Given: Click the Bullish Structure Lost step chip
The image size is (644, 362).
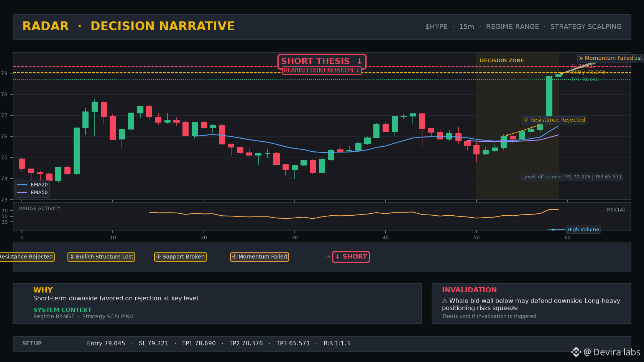Looking at the screenshot, I should click(x=101, y=257).
